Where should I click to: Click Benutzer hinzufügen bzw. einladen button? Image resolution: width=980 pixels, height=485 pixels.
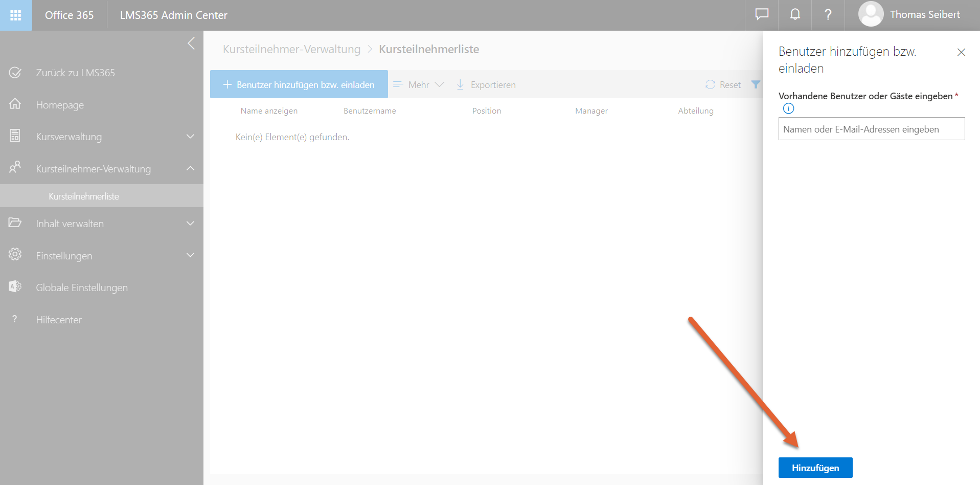point(299,84)
